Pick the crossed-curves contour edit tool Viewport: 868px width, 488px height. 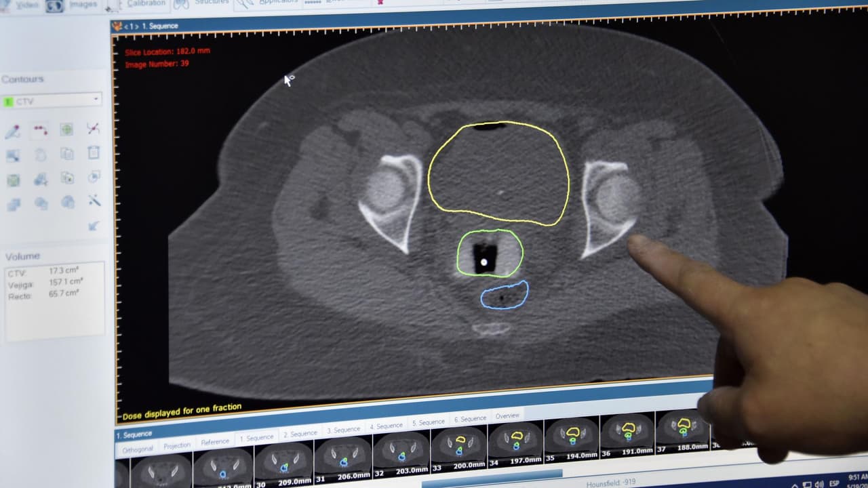(x=94, y=128)
